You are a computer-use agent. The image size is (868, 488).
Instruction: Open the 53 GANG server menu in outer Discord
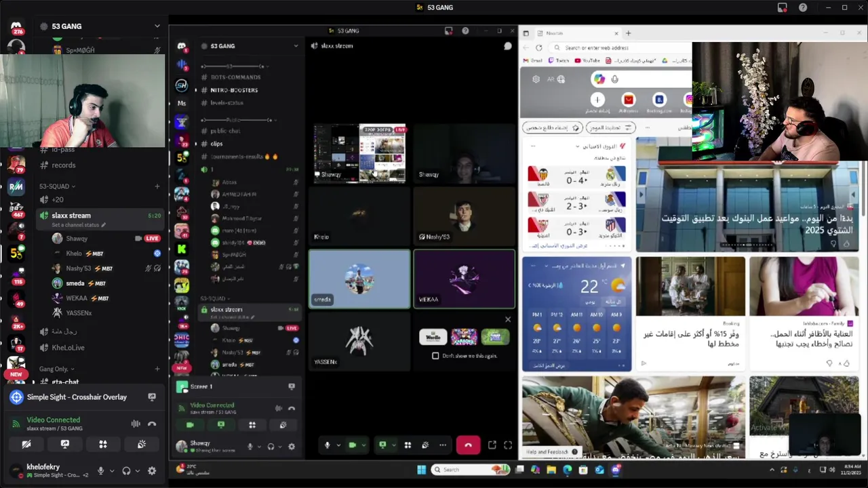coord(100,26)
